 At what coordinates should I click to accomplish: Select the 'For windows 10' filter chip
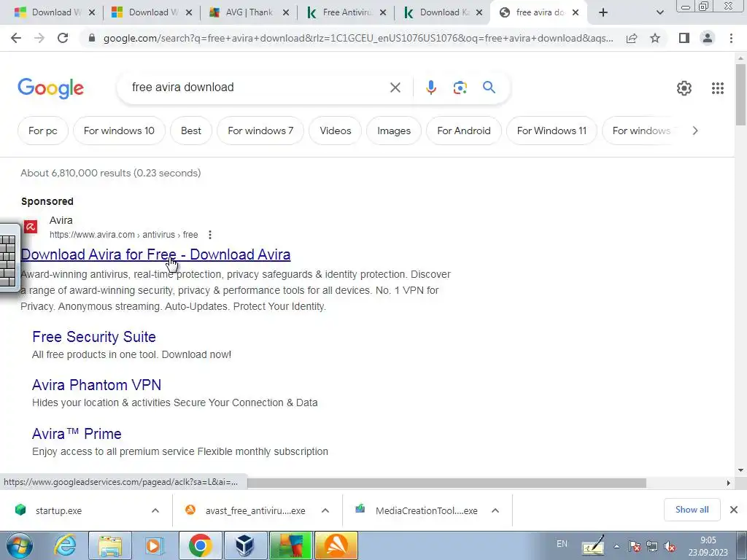tap(119, 131)
